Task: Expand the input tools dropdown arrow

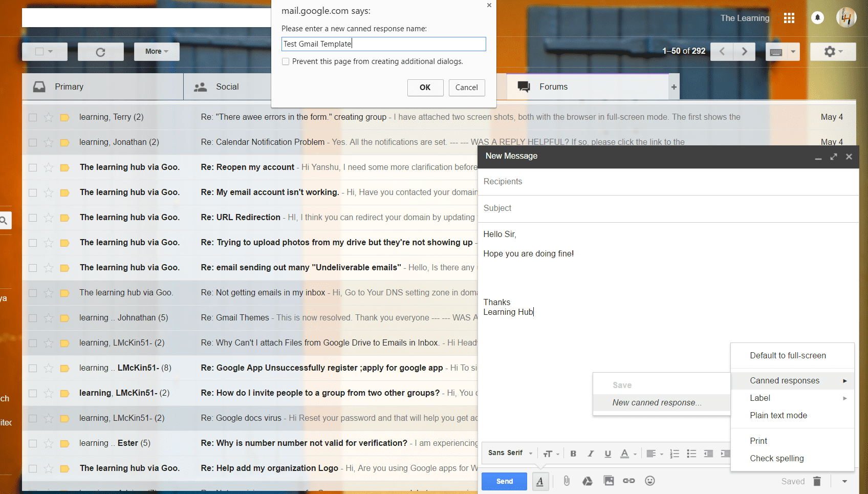Action: tap(793, 52)
